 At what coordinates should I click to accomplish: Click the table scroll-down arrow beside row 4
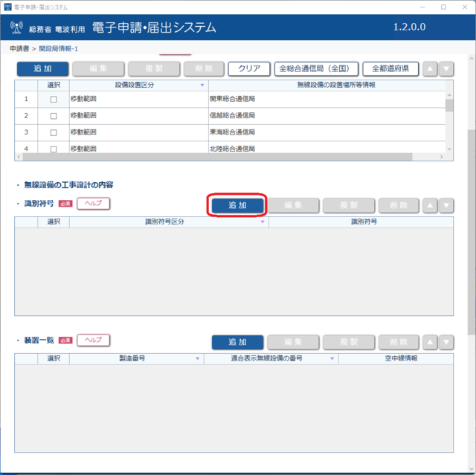click(449, 149)
